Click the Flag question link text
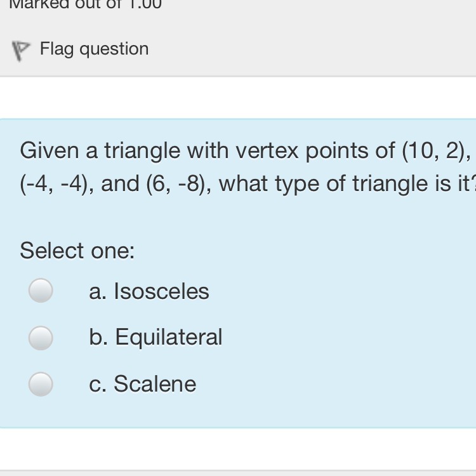Viewport: 476px width, 476px height. pyautogui.click(x=94, y=49)
